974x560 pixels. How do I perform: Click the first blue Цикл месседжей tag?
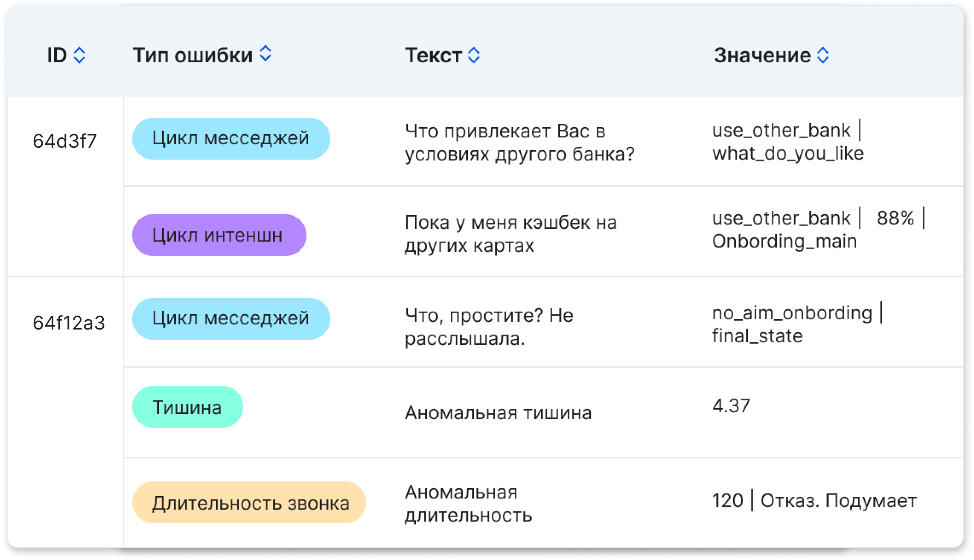pos(231,139)
